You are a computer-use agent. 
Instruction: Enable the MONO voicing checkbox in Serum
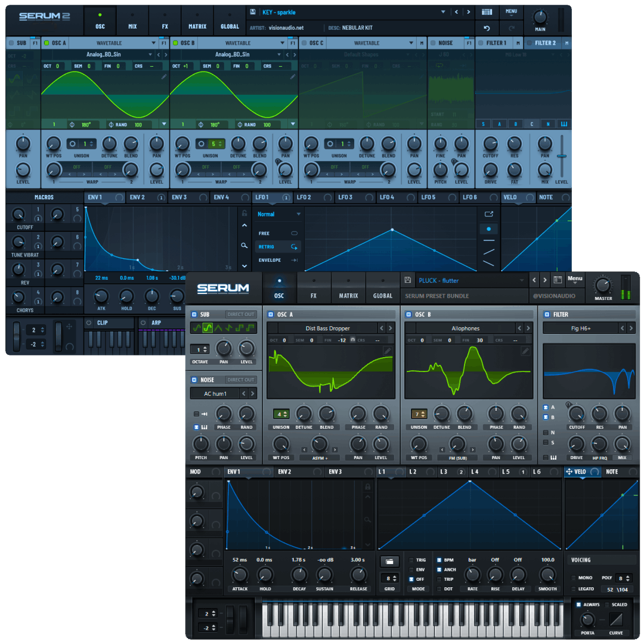[x=574, y=578]
